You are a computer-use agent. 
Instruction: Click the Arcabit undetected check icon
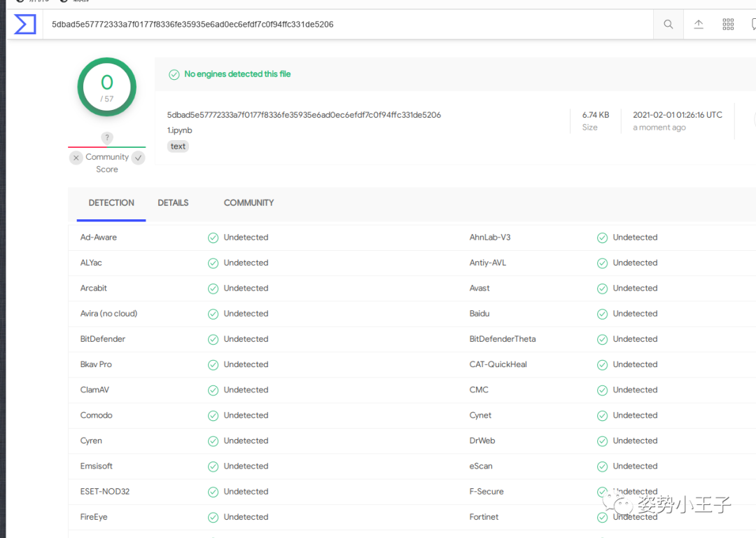pos(213,289)
